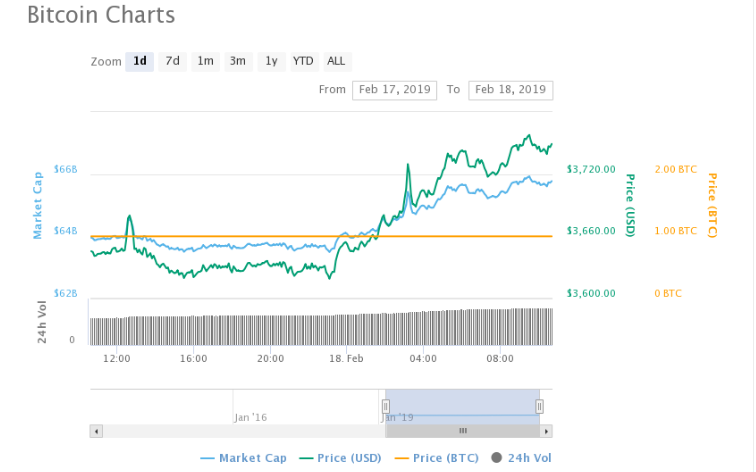Click the To date field

click(x=511, y=90)
